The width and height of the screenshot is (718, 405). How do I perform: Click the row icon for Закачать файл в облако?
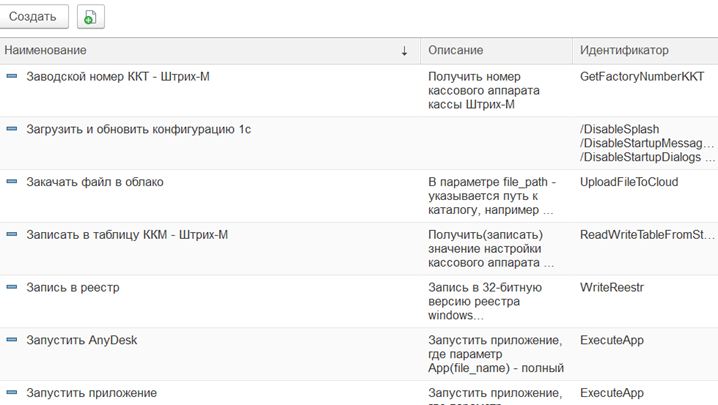pyautogui.click(x=12, y=182)
